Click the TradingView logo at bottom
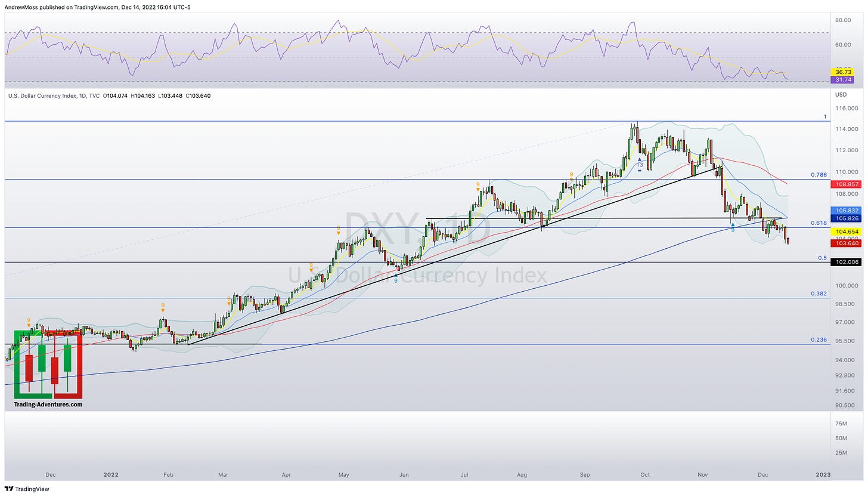The image size is (868, 497). click(x=27, y=489)
